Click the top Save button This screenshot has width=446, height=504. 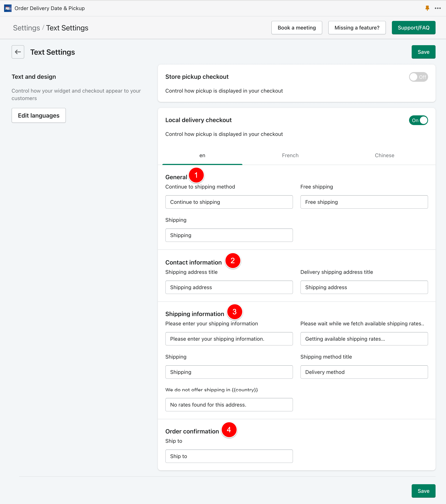[423, 52]
